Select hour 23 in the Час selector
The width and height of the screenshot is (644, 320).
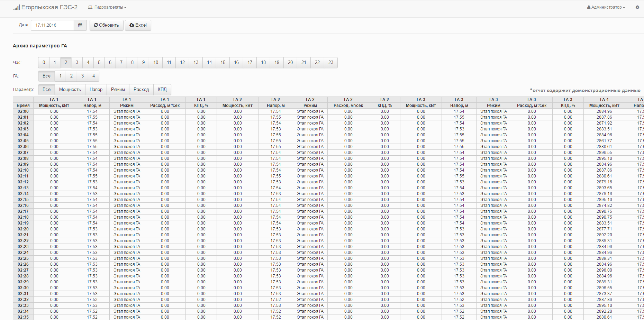point(331,63)
